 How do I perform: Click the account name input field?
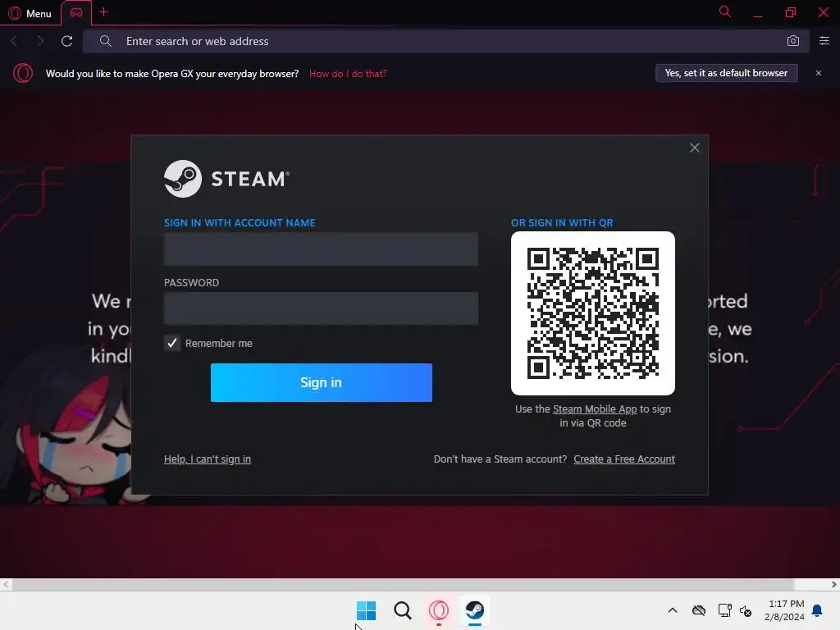[x=321, y=249]
